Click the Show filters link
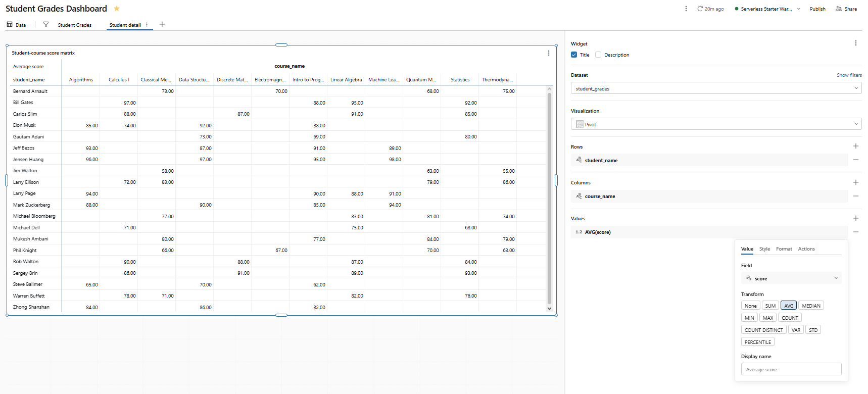This screenshot has height=394, width=868. [x=849, y=75]
